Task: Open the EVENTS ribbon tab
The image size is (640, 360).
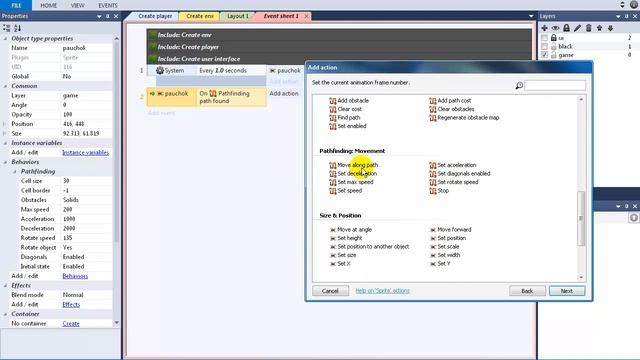Action: coord(108,5)
